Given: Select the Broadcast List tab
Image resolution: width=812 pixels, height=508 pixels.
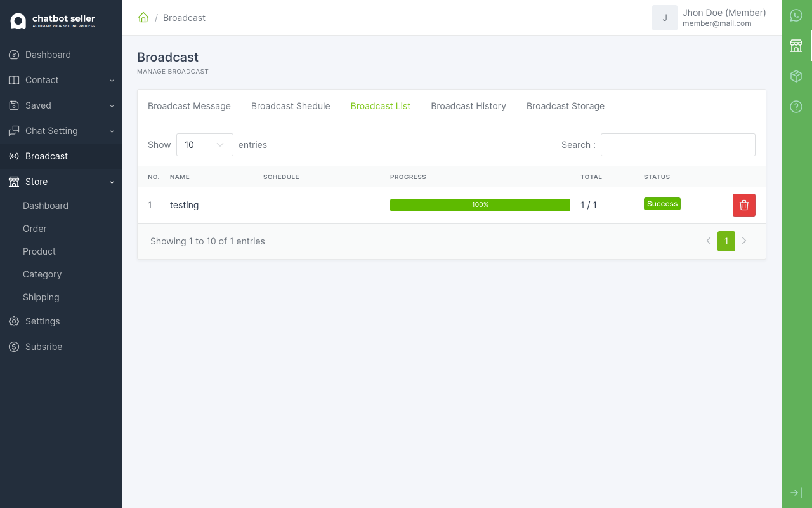Looking at the screenshot, I should pos(381,106).
